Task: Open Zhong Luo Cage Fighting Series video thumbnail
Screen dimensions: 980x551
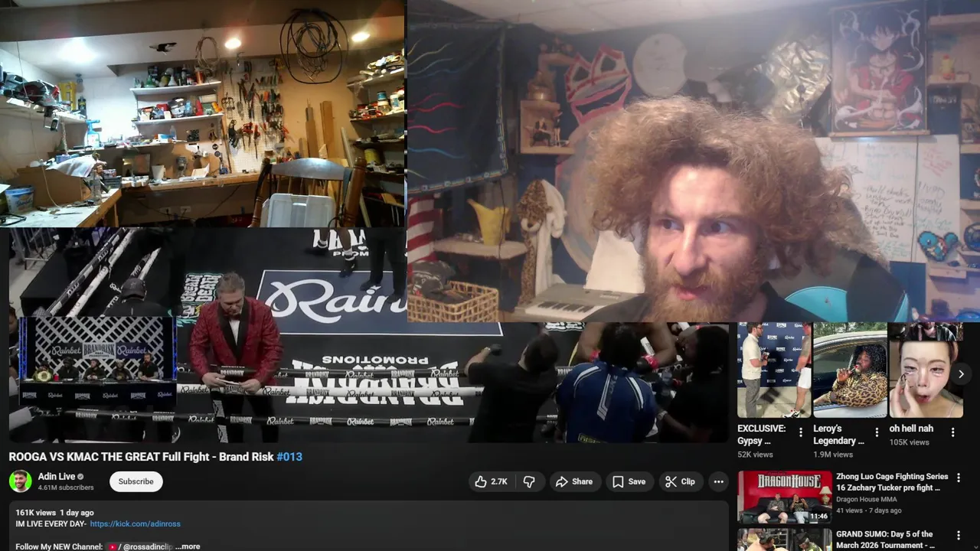Action: 784,497
